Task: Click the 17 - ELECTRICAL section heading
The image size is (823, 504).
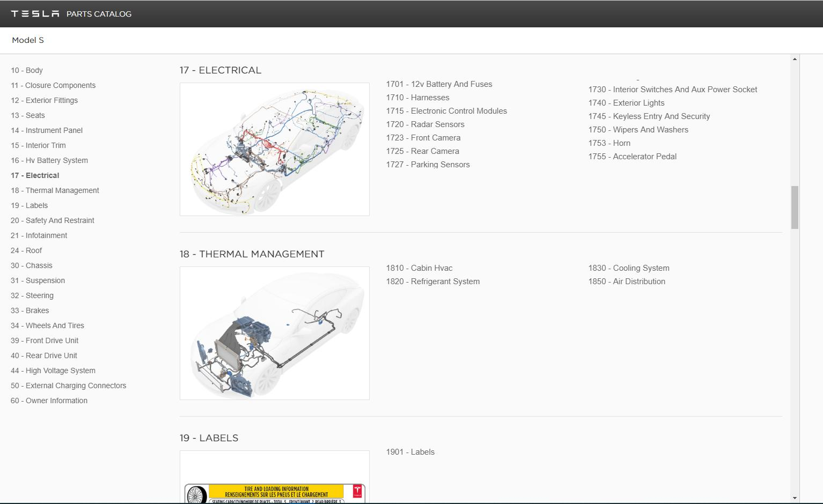Action: click(x=221, y=70)
